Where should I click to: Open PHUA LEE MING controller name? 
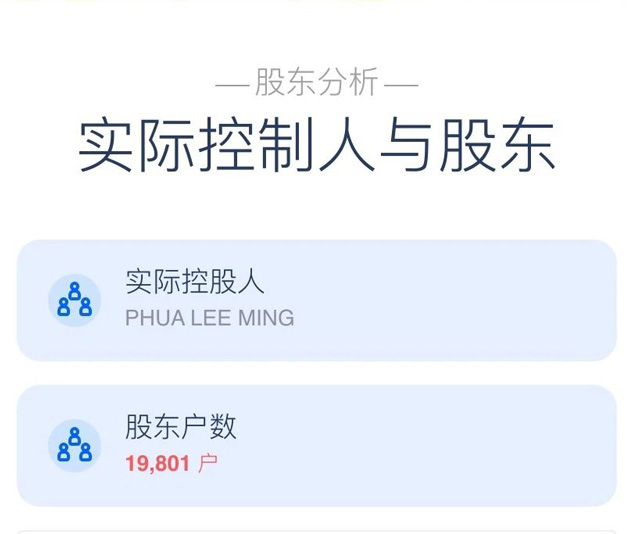click(210, 318)
